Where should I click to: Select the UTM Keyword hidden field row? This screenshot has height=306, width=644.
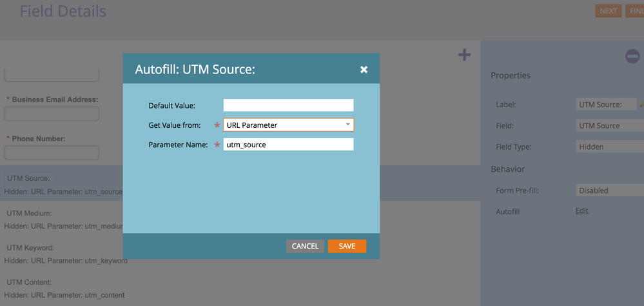[x=61, y=254]
